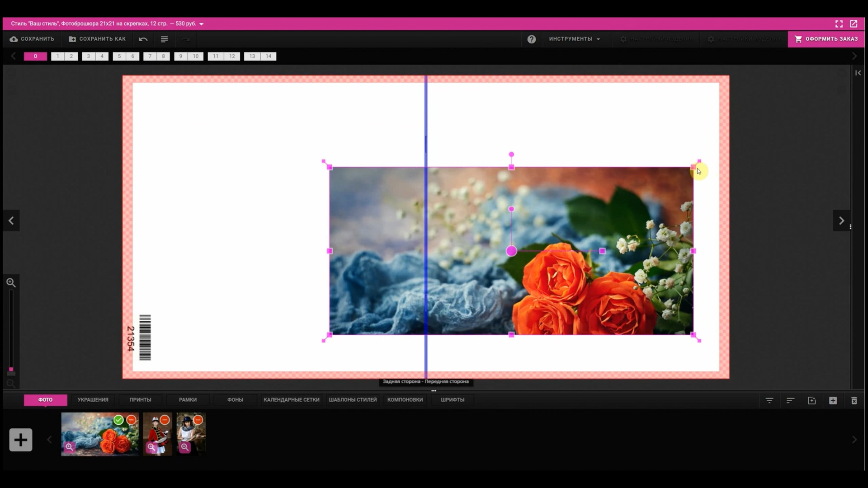Open the help question mark icon

(532, 39)
